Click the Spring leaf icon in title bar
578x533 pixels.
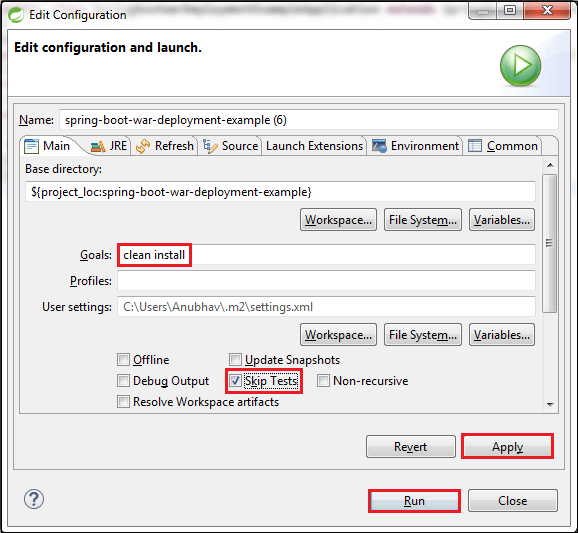[16, 15]
